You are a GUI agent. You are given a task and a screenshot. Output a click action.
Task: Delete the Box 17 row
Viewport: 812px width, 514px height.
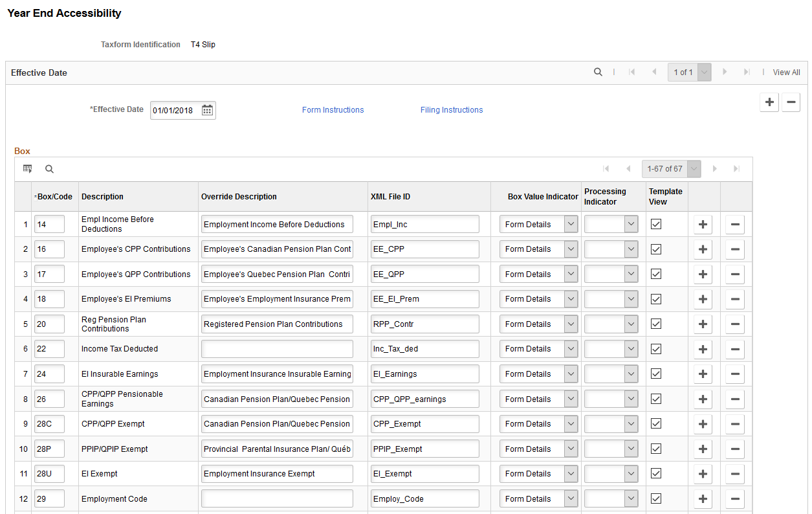(x=735, y=274)
